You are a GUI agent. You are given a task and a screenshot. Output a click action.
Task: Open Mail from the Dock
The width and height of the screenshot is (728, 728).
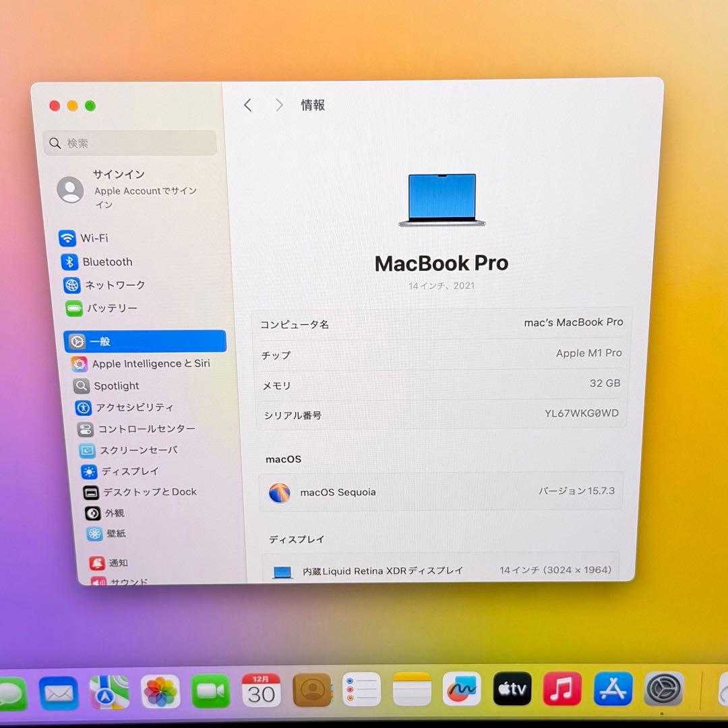(x=59, y=693)
